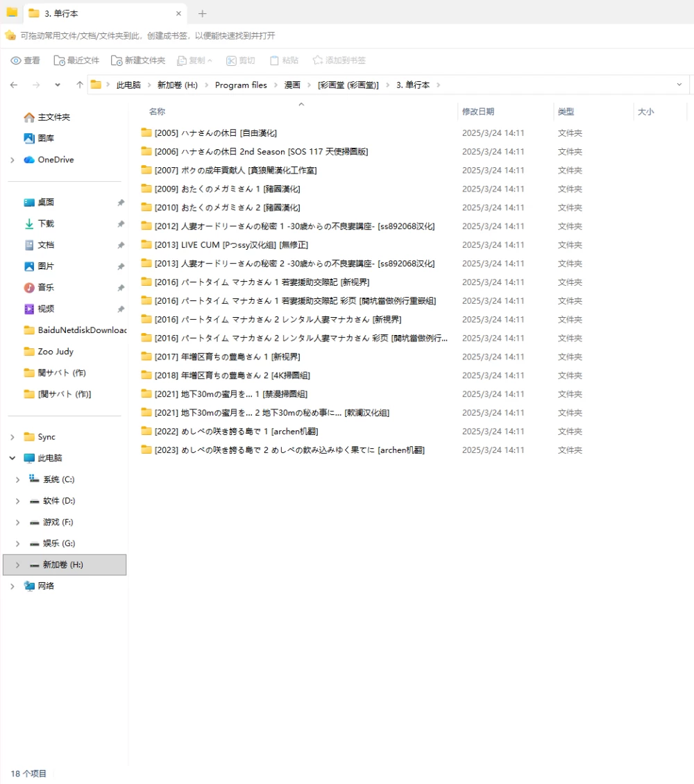694x784 pixels.
Task: Click the 剪切 cut button
Action: (241, 60)
